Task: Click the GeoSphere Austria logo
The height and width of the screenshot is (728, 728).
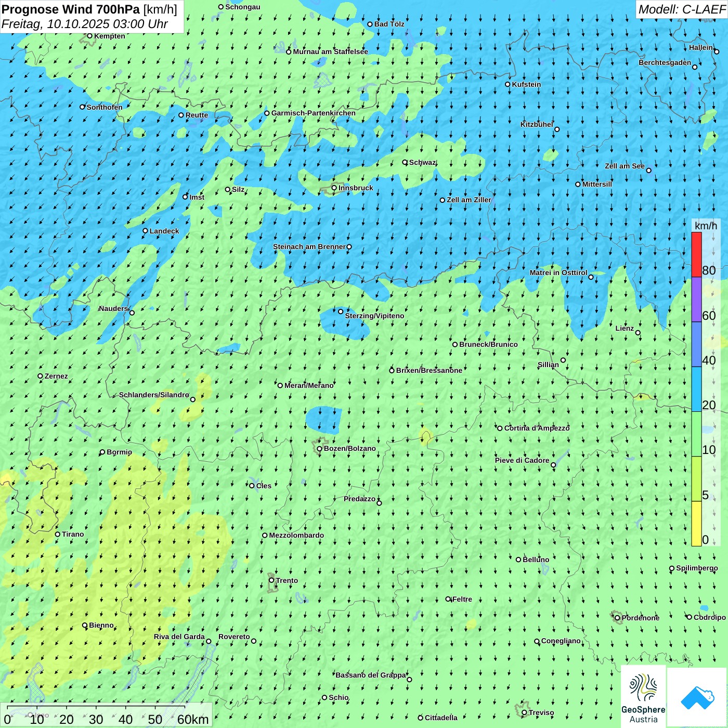Action: [x=643, y=698]
